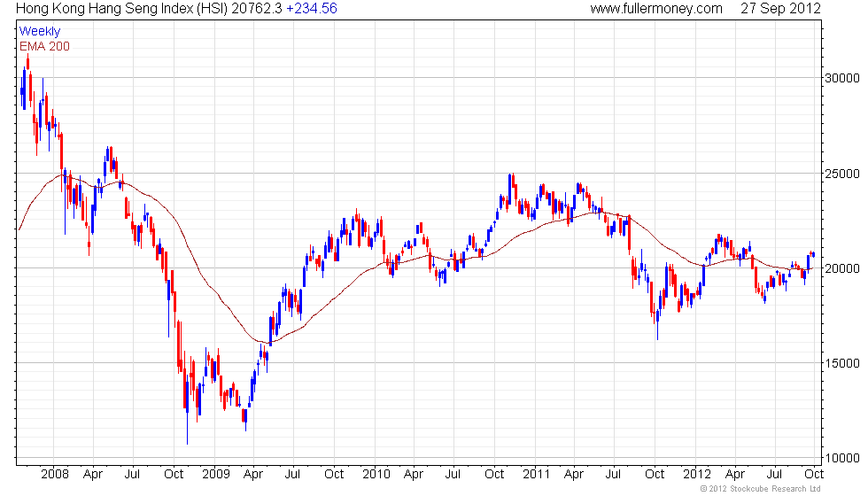
Task: Open the www.fullermoney.com link text
Action: tap(656, 8)
